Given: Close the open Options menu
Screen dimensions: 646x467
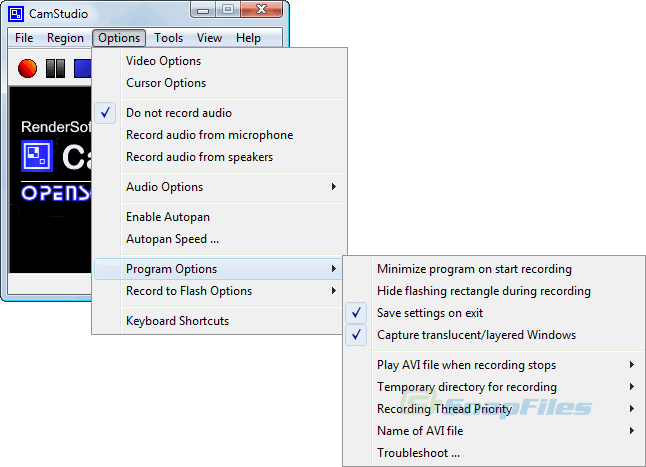Looking at the screenshot, I should (119, 38).
